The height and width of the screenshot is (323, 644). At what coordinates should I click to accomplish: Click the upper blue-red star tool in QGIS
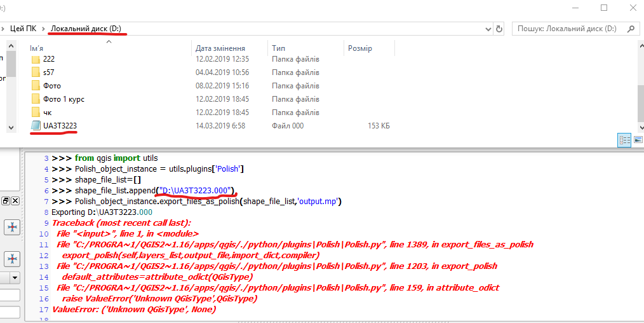[x=12, y=227]
